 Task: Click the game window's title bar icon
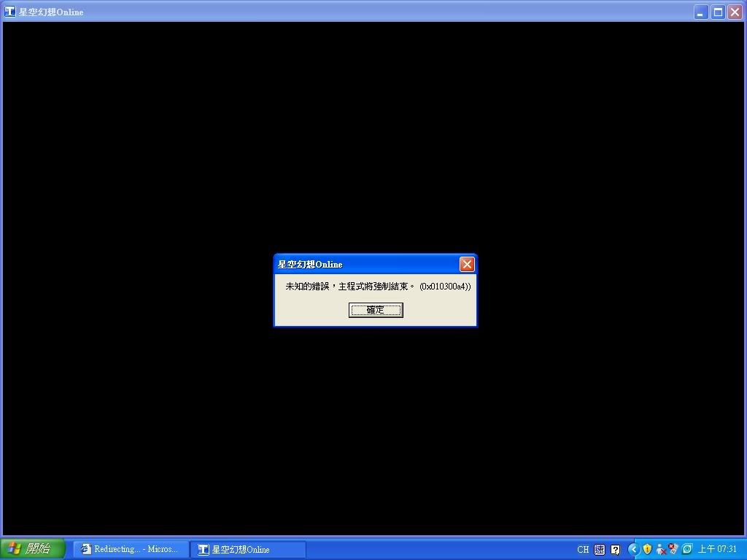[x=10, y=12]
